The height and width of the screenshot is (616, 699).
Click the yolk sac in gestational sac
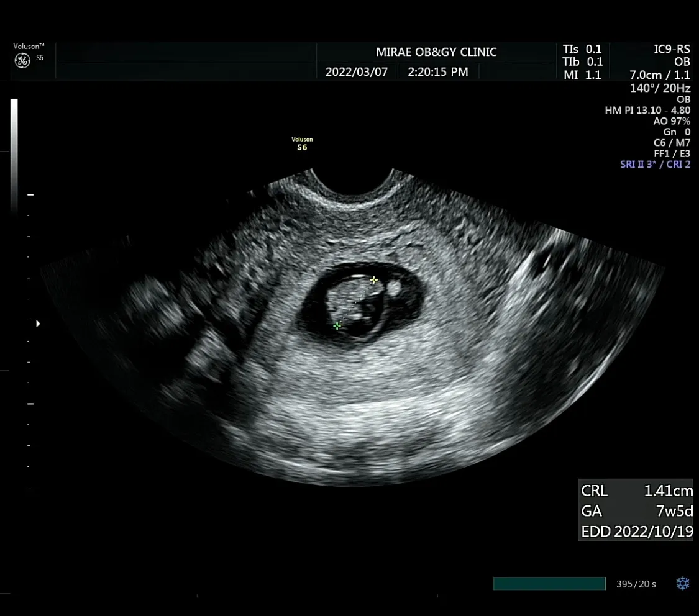pyautogui.click(x=394, y=288)
